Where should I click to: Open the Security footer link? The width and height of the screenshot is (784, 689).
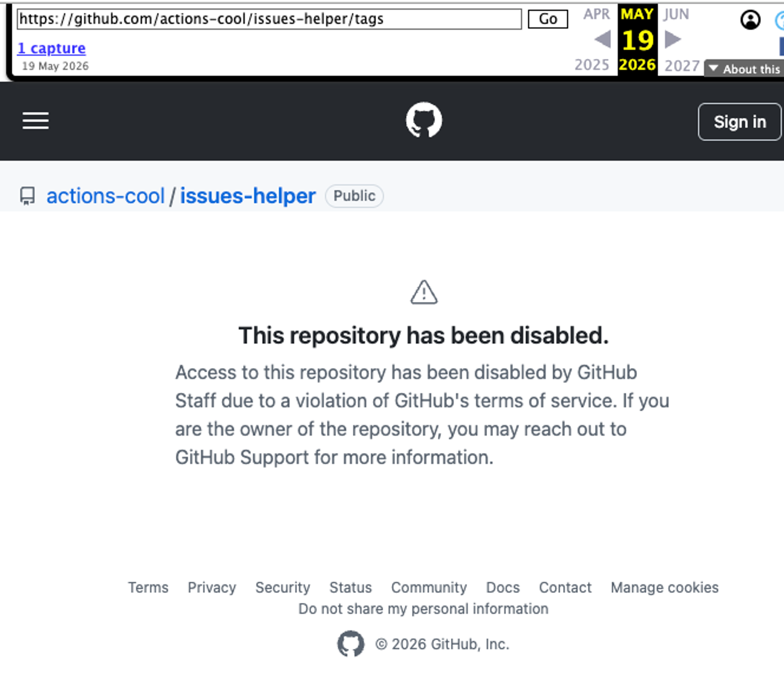click(283, 587)
